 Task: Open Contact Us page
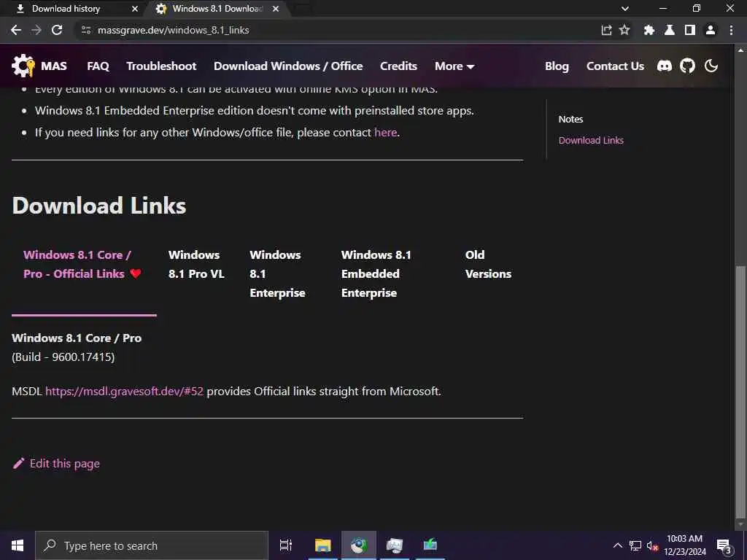point(615,66)
